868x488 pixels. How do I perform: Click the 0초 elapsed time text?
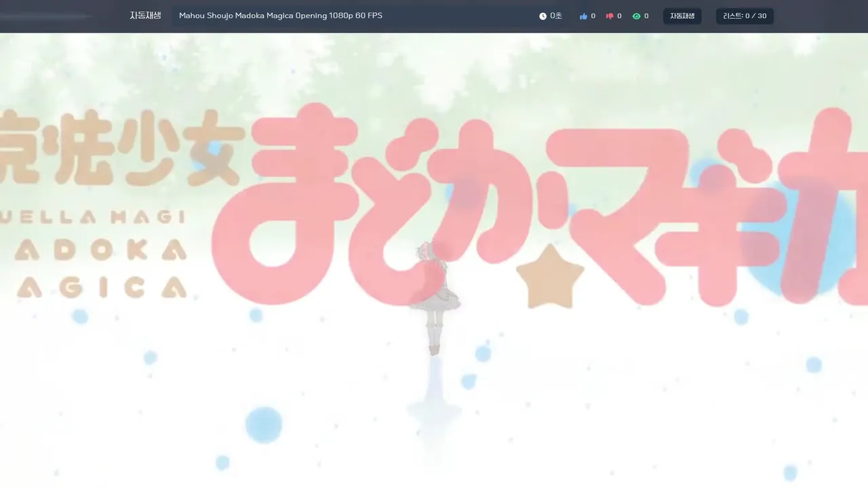coord(556,16)
